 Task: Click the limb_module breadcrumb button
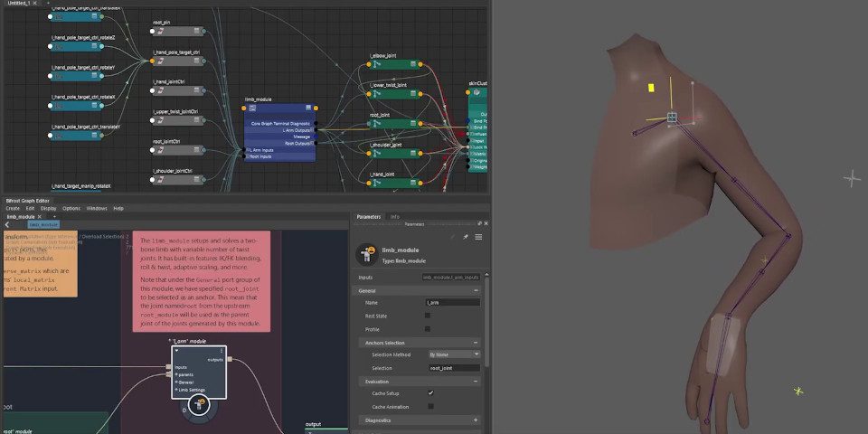pos(44,224)
